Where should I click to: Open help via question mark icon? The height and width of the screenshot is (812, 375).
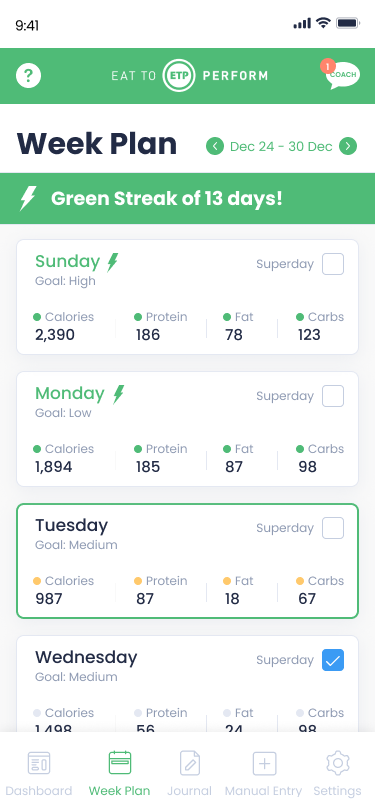click(x=28, y=76)
